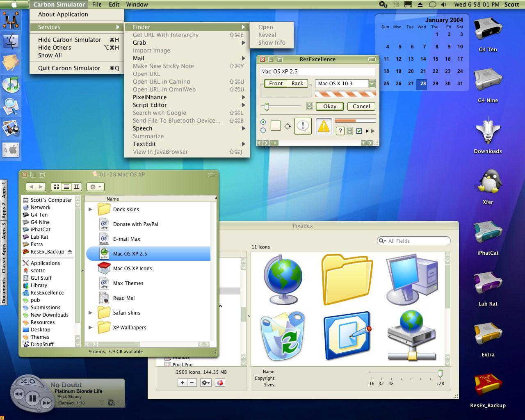The height and width of the screenshot is (420, 525).
Task: Toggle the checked checkbox in ResExcellence
Action: click(359, 131)
